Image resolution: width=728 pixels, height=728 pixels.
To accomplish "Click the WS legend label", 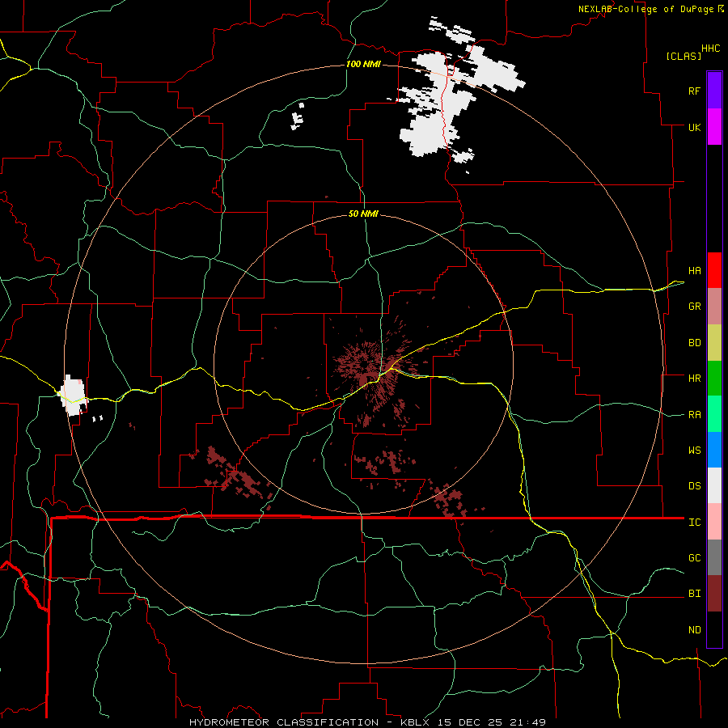I will click(694, 451).
